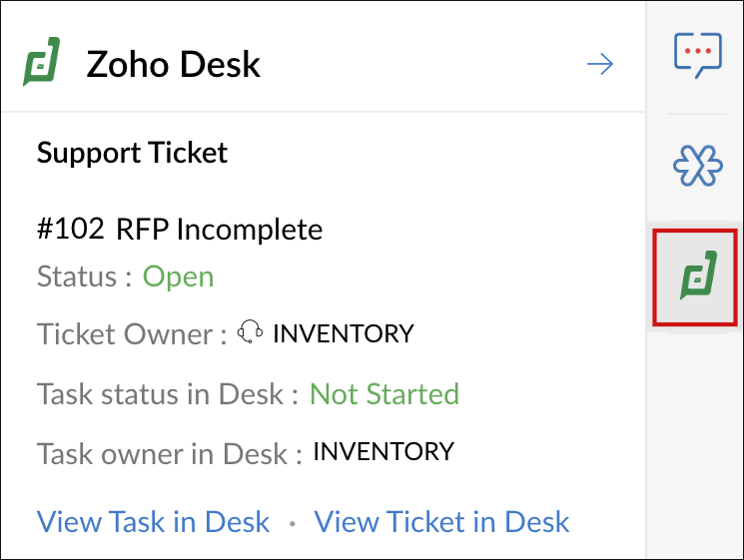
Task: Select the RFP Incomplete ticket subject
Action: pyautogui.click(x=220, y=230)
